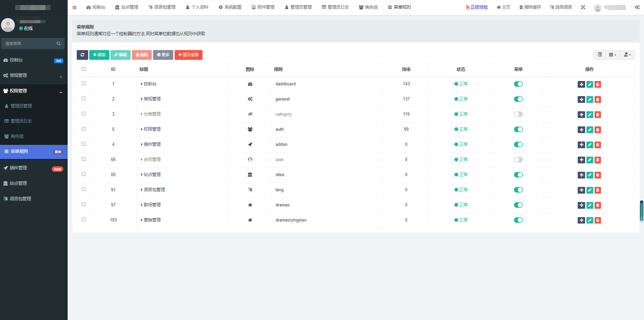This screenshot has width=644, height=320.
Task: Open the columns grid dropdown
Action: click(x=612, y=55)
